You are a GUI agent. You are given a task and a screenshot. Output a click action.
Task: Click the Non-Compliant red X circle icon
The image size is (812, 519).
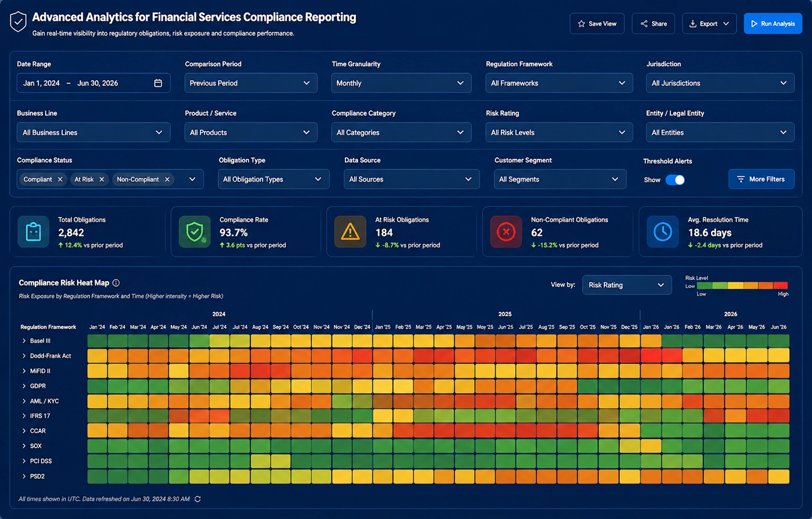coord(506,232)
